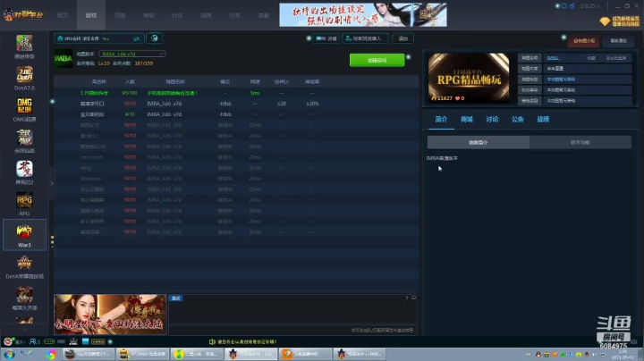Click the platform logo at top left
Screen dimensions: 644x361
coord(23,15)
